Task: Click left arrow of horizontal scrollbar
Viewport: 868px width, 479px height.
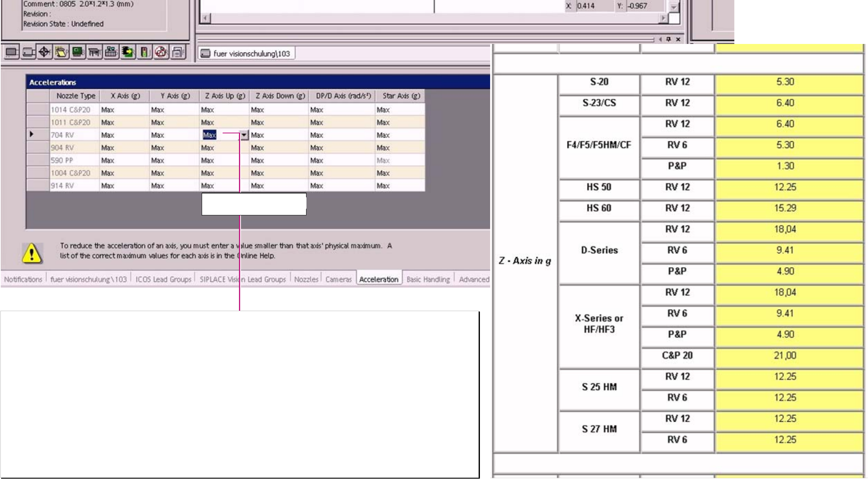Action: point(206,18)
